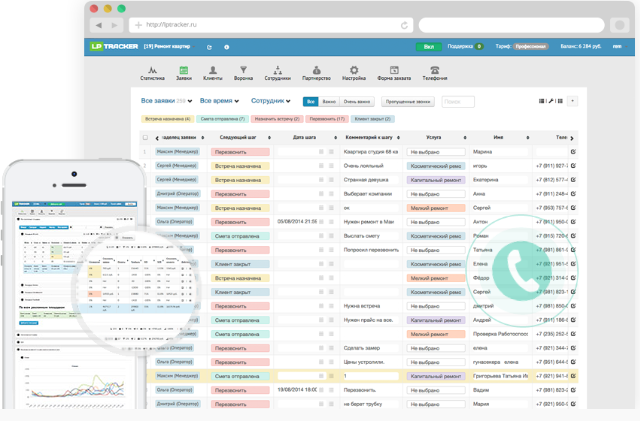640x421 pixels.
Task: Click the green Заявки icon
Action: point(184,70)
